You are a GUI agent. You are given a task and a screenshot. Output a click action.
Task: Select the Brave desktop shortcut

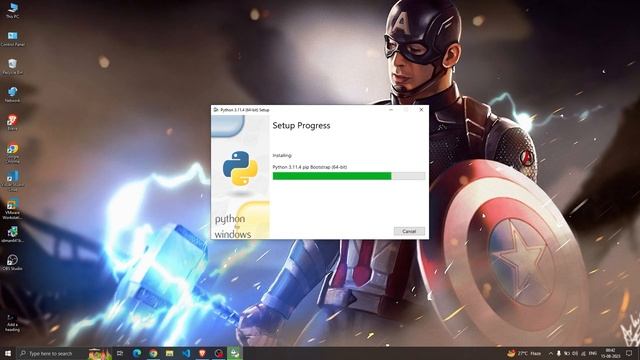point(12,122)
